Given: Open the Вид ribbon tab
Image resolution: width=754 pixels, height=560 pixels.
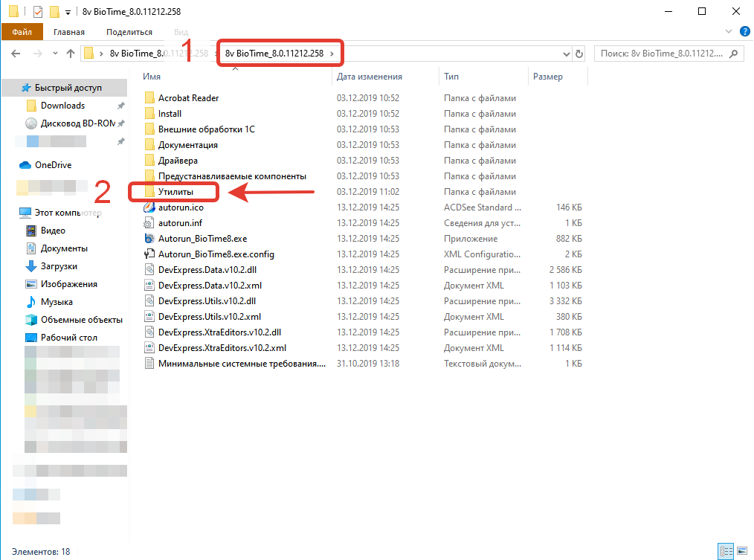Looking at the screenshot, I should click(181, 32).
